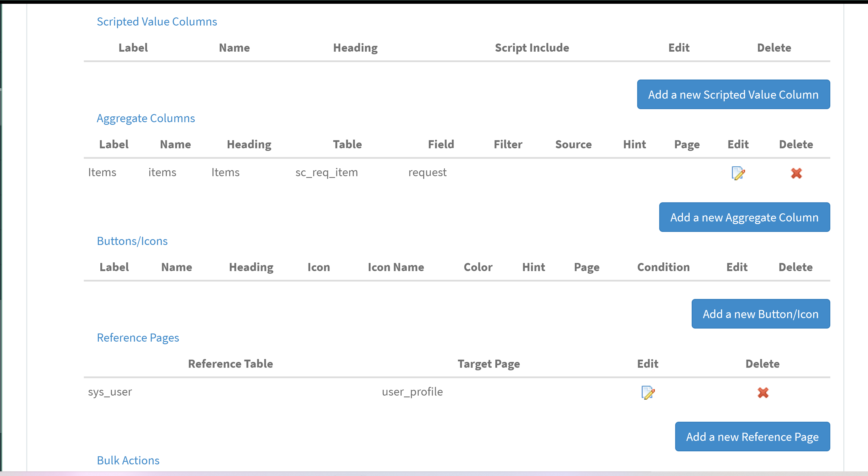The height and width of the screenshot is (476, 868).
Task: Click Add a new Aggregate Column
Action: click(744, 217)
